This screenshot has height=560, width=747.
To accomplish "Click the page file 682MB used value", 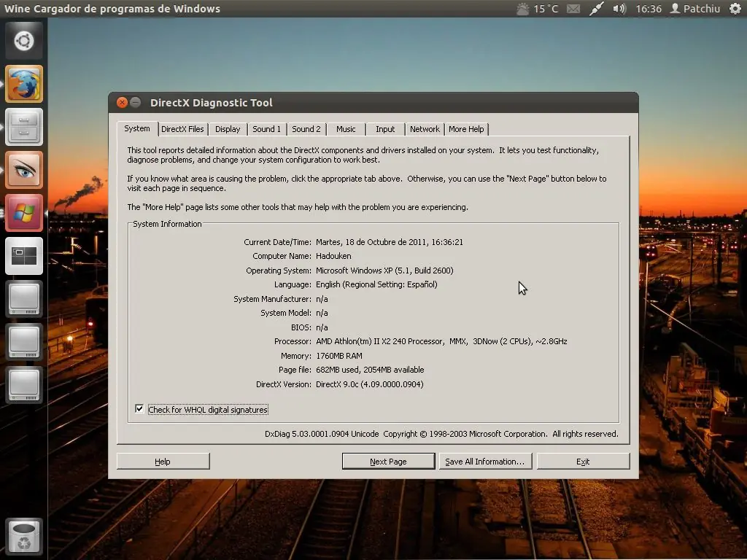I will [x=370, y=370].
